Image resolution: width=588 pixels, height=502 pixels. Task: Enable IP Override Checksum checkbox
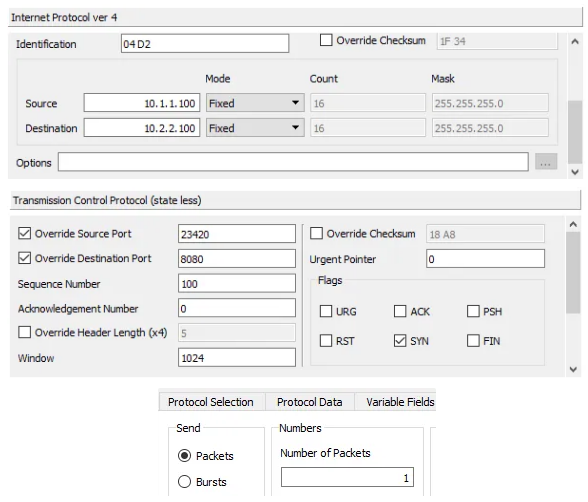point(326,40)
